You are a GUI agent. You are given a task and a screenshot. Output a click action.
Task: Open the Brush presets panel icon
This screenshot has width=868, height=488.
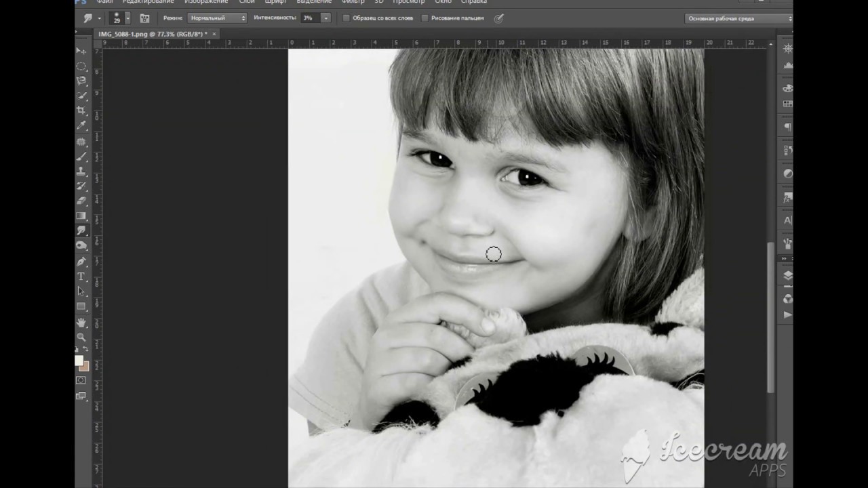[787, 243]
